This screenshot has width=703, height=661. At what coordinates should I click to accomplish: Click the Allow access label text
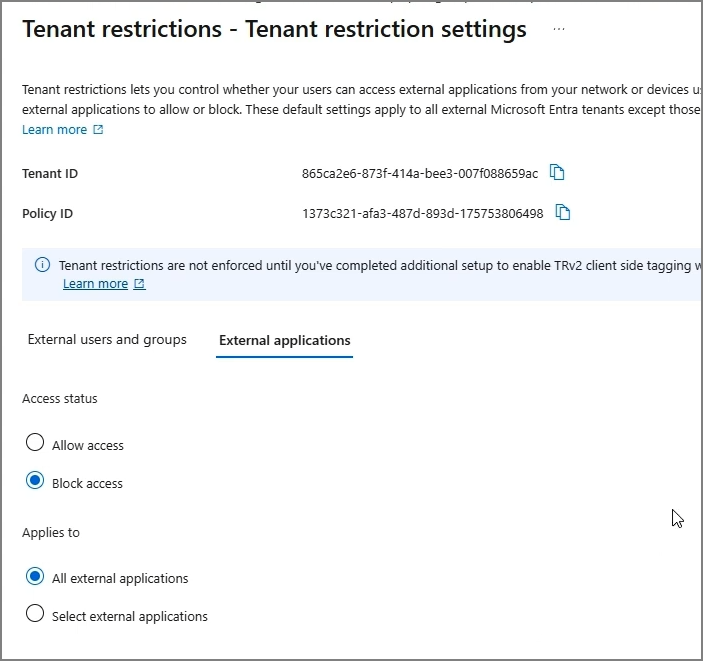(88, 445)
